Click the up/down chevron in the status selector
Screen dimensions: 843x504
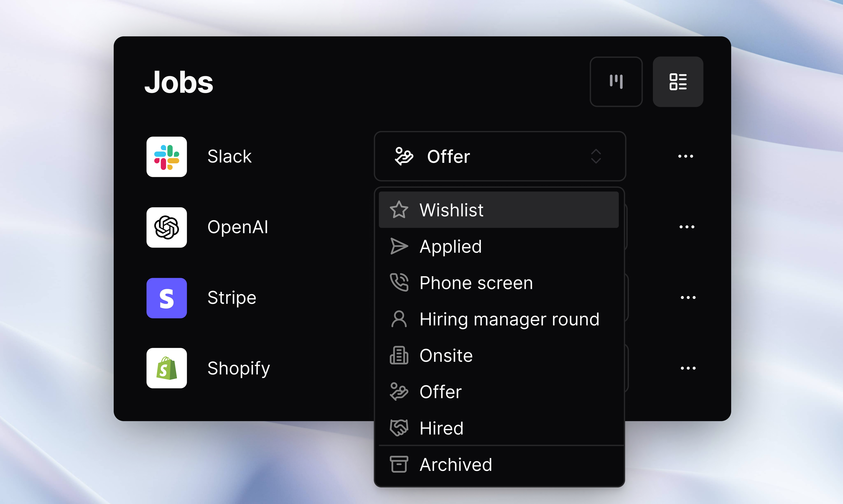coord(596,157)
